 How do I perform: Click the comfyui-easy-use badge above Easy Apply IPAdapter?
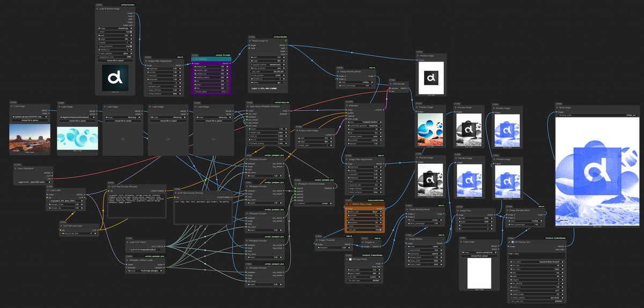(x=281, y=102)
